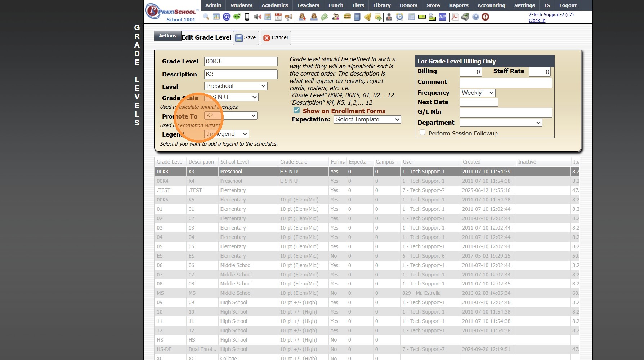Click the hamburger lunch icon
644x360 pixels.
coord(347,17)
